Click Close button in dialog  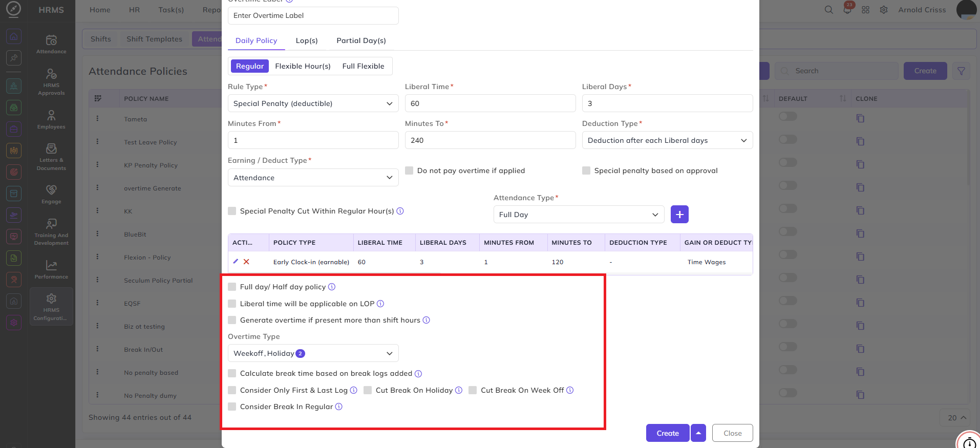733,433
